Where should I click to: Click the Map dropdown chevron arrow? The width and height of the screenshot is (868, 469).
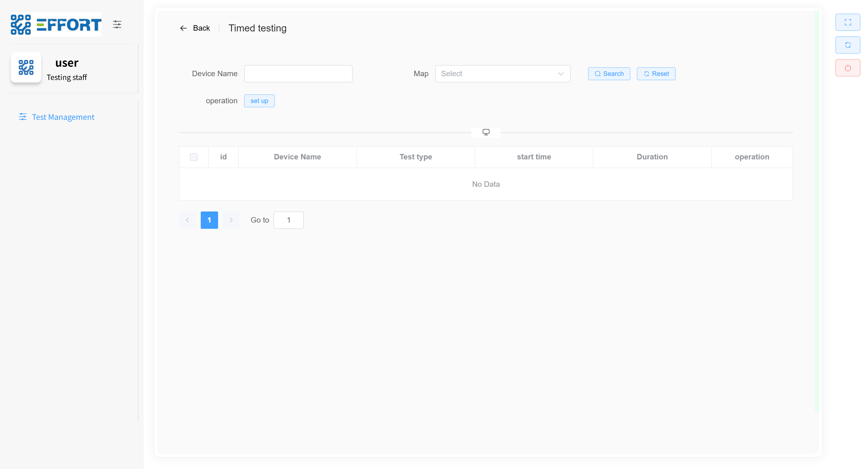point(560,74)
